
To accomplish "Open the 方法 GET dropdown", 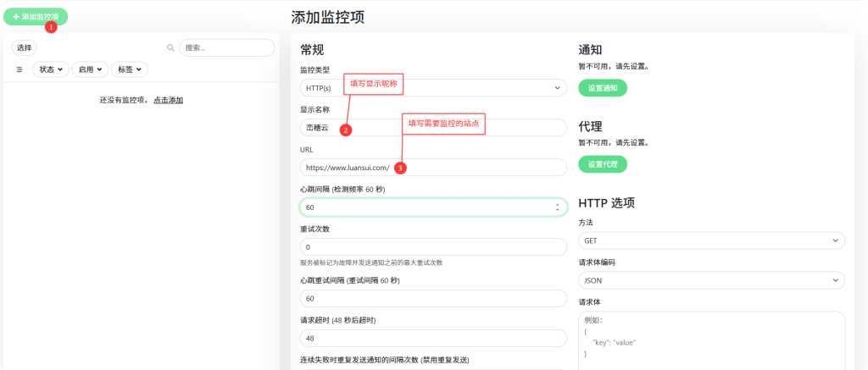I will tap(711, 240).
